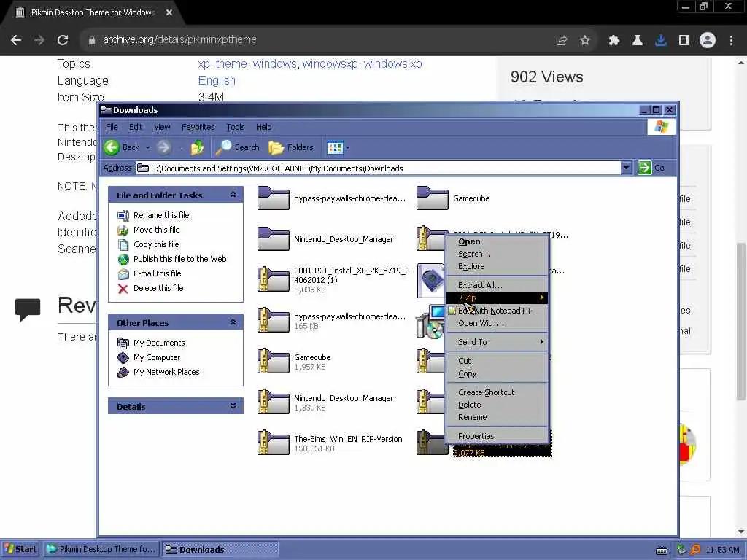
Task: Open the File menu
Action: 112,127
